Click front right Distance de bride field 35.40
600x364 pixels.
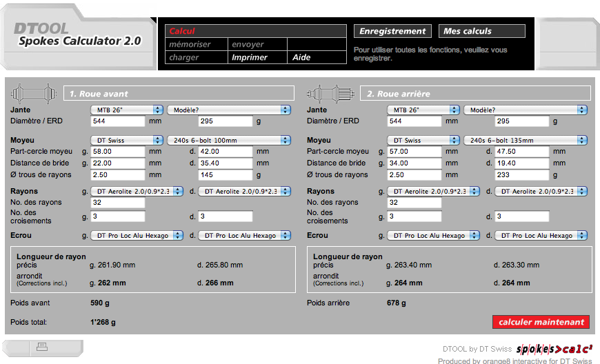(x=226, y=163)
